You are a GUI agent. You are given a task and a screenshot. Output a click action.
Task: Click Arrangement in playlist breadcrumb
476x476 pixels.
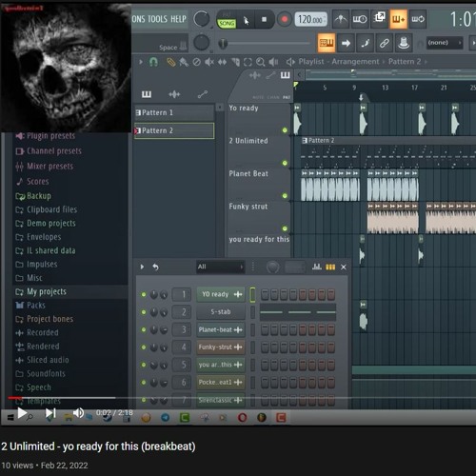tap(355, 62)
